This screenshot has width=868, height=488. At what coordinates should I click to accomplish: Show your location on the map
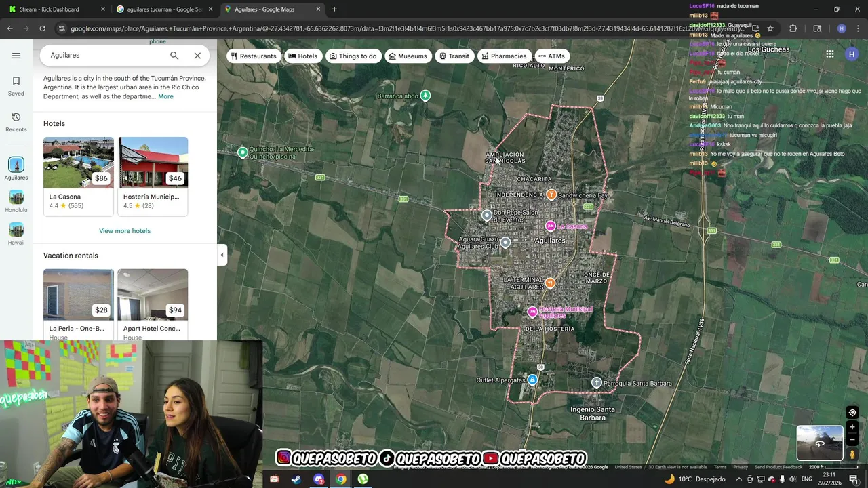pyautogui.click(x=852, y=412)
